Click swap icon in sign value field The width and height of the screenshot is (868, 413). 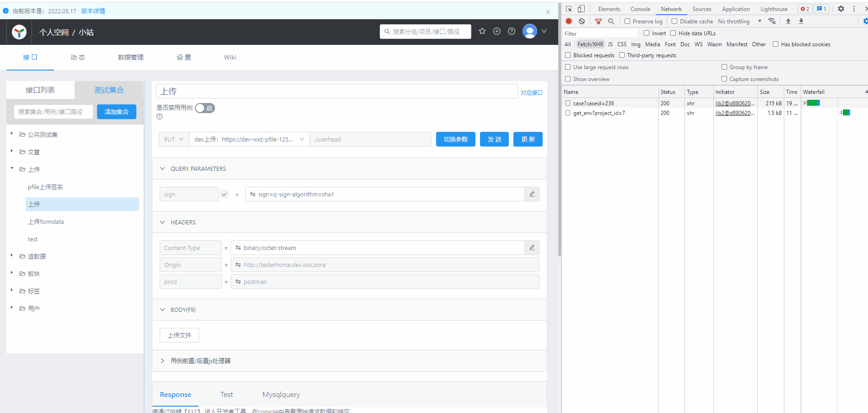pos(253,194)
